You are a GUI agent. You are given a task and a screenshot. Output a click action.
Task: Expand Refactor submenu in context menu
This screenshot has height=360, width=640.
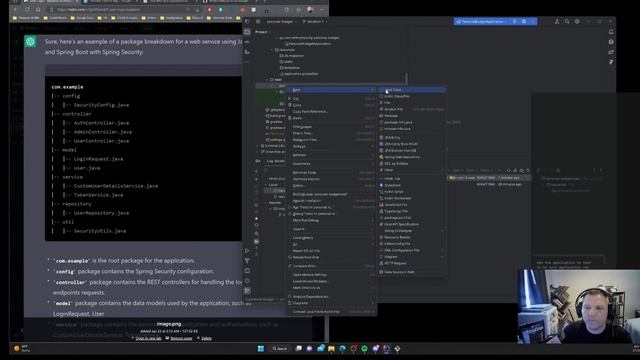point(331,155)
